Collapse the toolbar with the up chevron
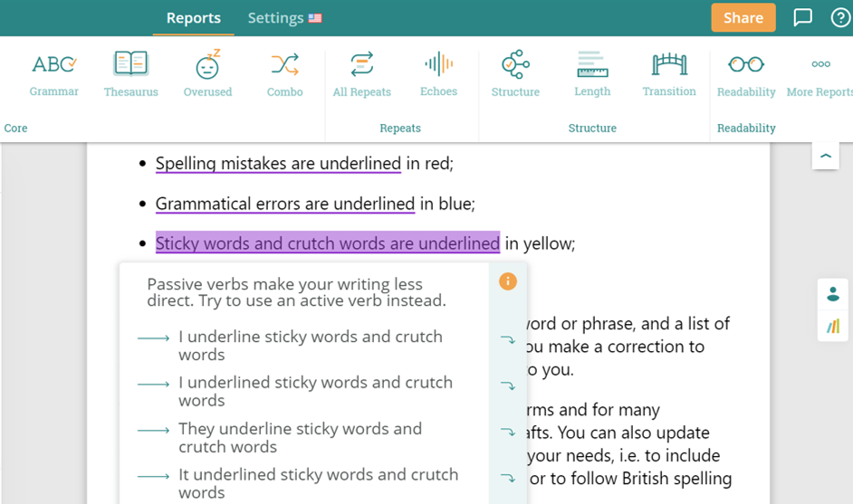 826,156
